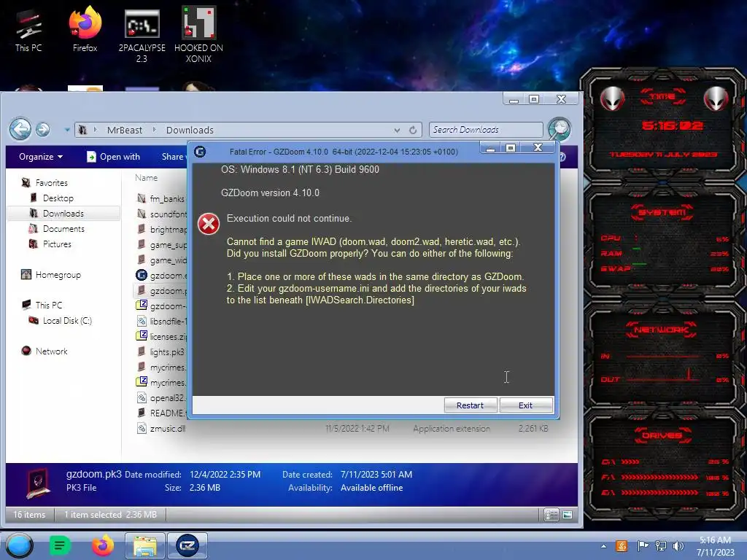
Task: Open Documents in navigation pane
Action: tap(63, 228)
